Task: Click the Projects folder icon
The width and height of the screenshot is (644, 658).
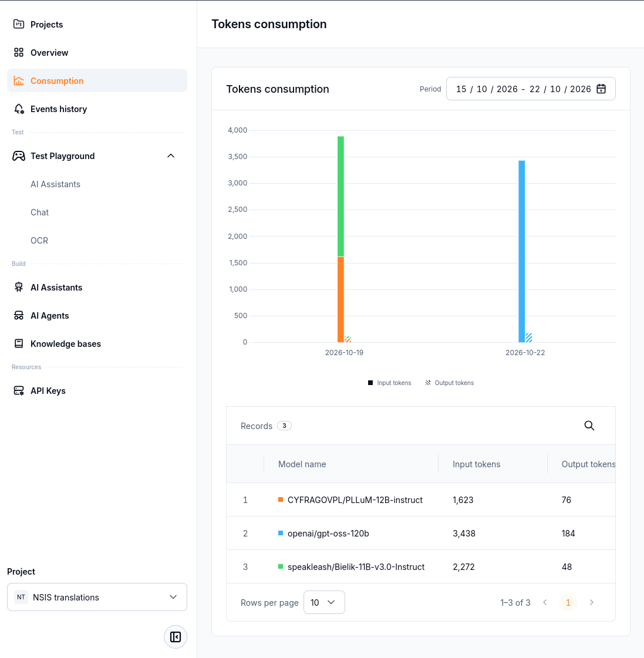Action: 18,24
